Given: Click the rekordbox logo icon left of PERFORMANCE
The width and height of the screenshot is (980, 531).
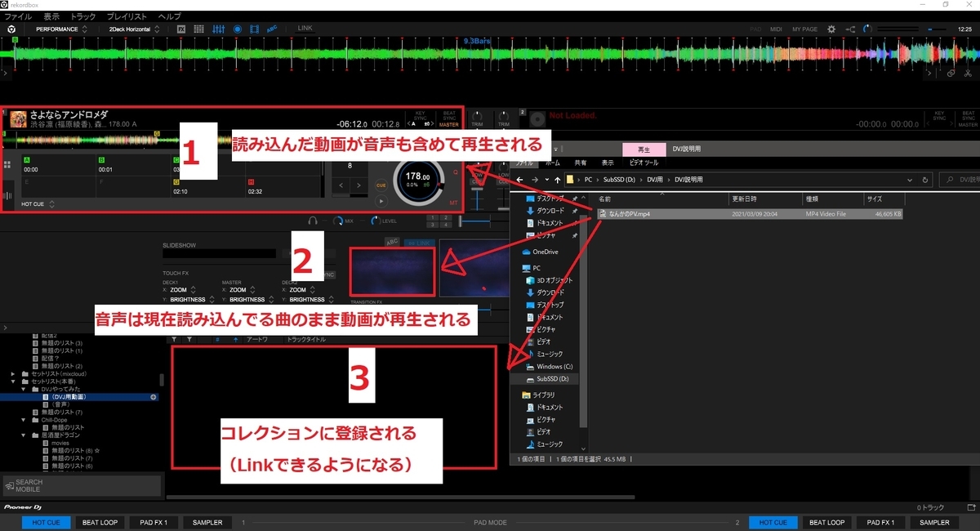Looking at the screenshot, I should [x=12, y=29].
